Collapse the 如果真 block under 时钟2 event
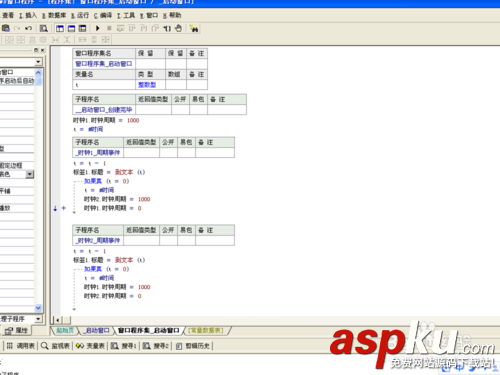500x375 pixels. click(x=93, y=269)
